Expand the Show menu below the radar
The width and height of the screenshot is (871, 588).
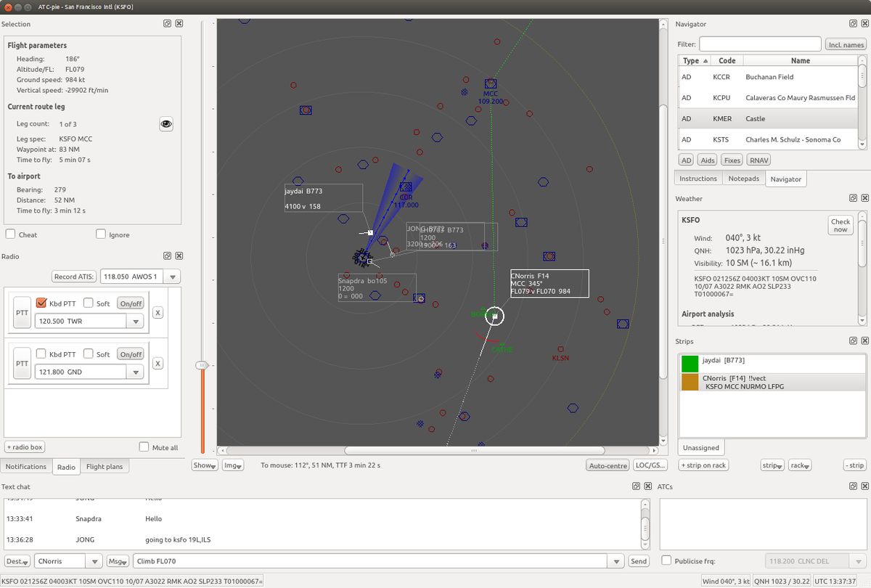click(x=203, y=465)
